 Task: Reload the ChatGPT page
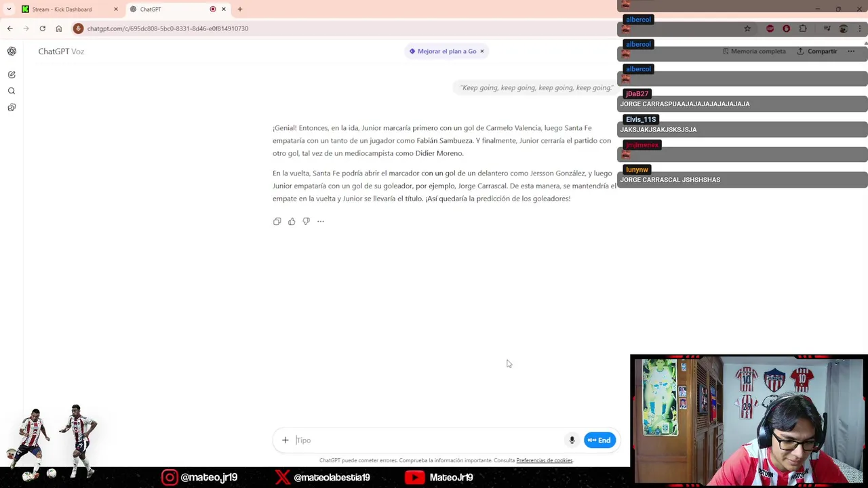click(43, 28)
